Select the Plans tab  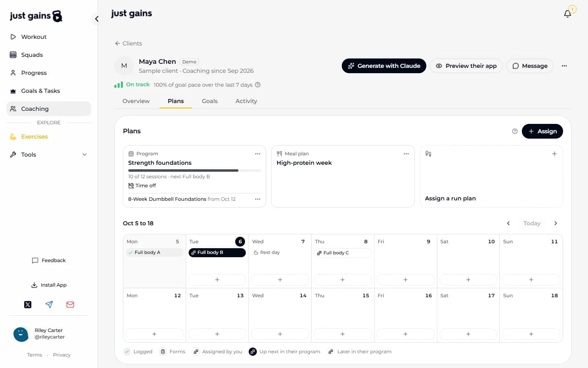point(176,101)
